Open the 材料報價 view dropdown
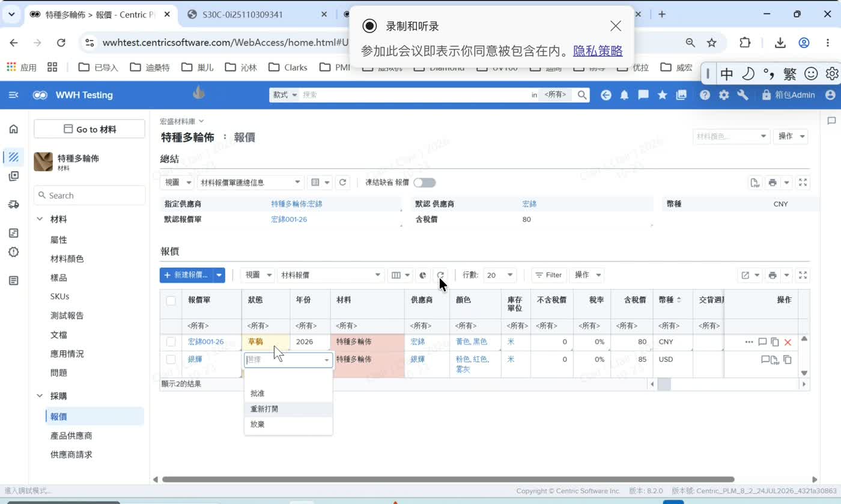Viewport: 841px width, 504px height. (331, 275)
